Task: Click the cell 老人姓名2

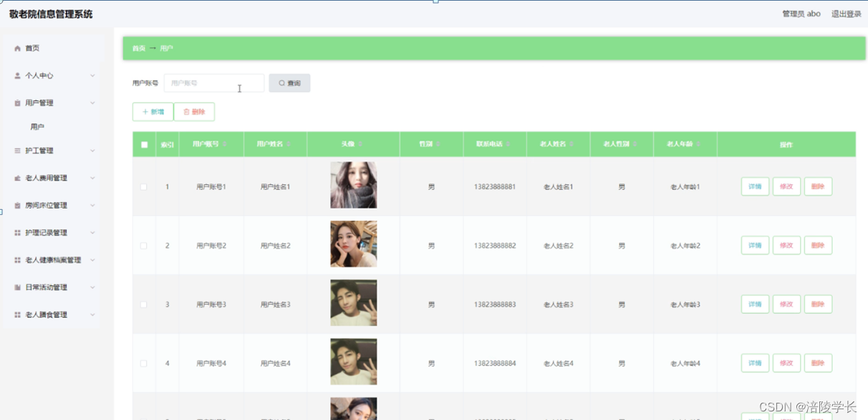Action: pyautogui.click(x=559, y=246)
